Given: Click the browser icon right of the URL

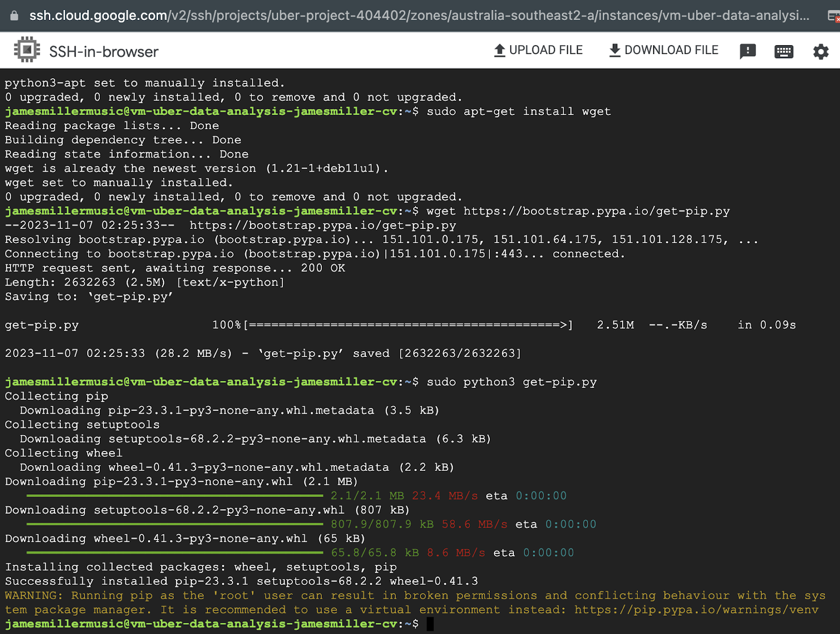Looking at the screenshot, I should click(x=833, y=16).
